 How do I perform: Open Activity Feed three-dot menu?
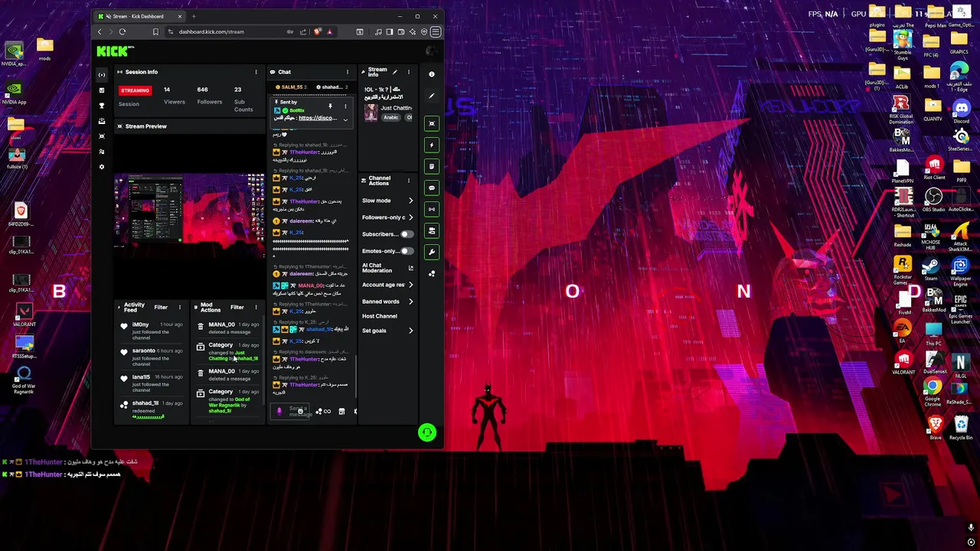coord(180,308)
